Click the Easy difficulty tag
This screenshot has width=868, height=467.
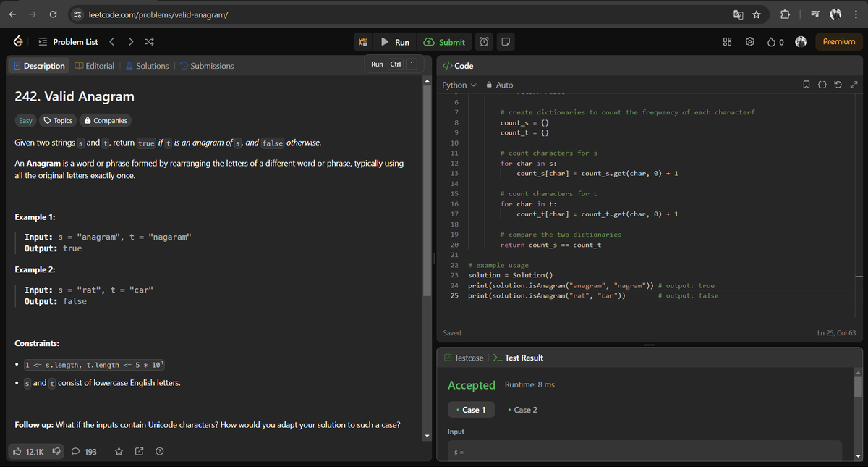[x=25, y=121]
